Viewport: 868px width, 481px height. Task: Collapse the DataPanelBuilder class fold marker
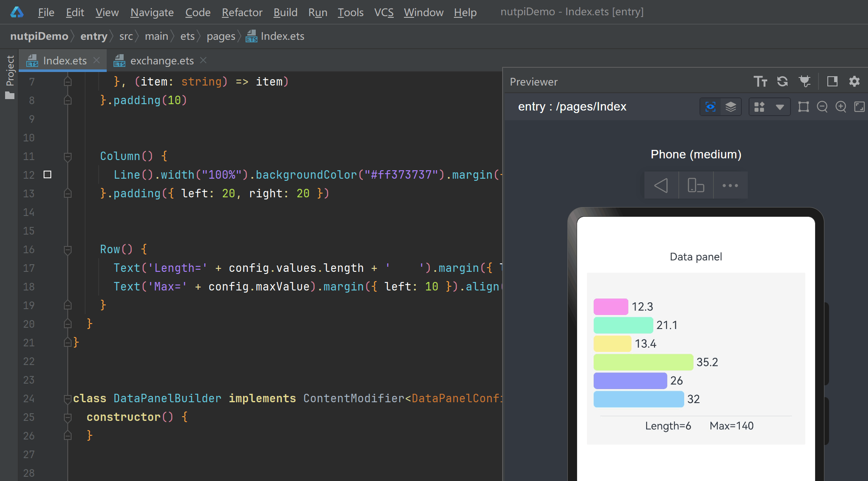[67, 398]
